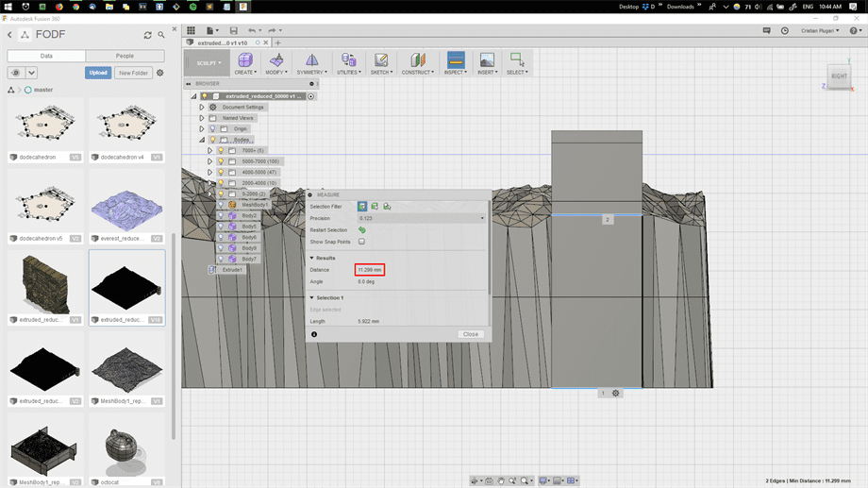This screenshot has width=868, height=488.
Task: Collapse the Selection 1 section
Action: click(311, 298)
